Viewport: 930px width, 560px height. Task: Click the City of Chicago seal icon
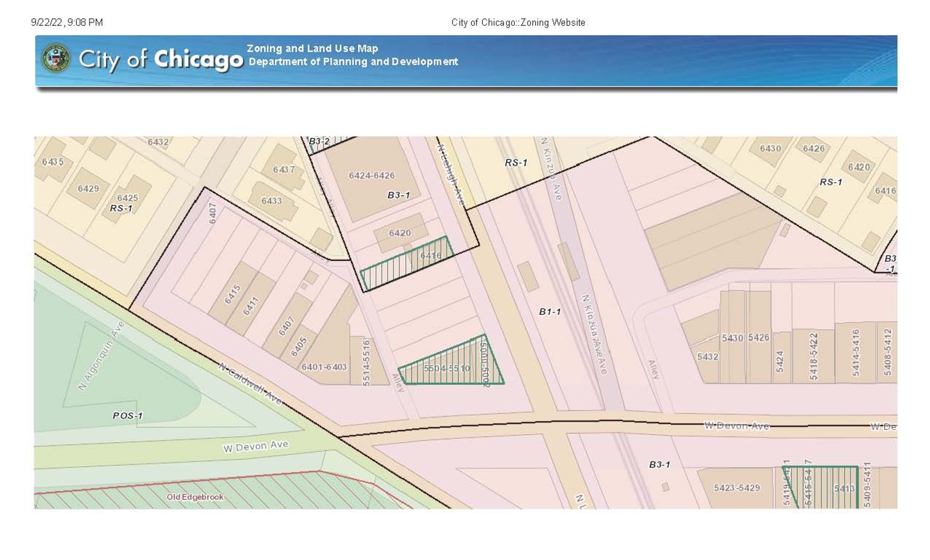(56, 59)
